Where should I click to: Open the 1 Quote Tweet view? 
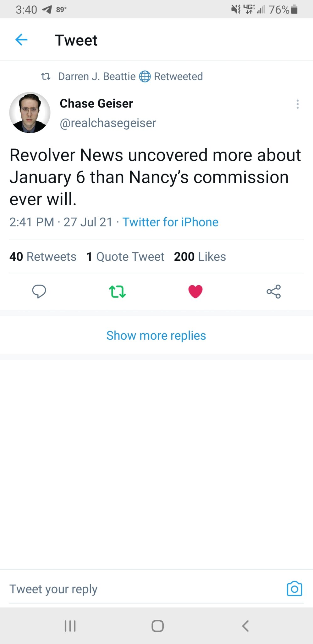click(x=125, y=257)
